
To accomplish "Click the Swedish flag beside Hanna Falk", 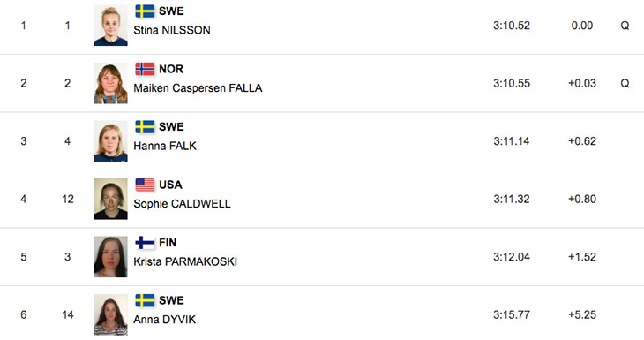I will click(x=145, y=127).
